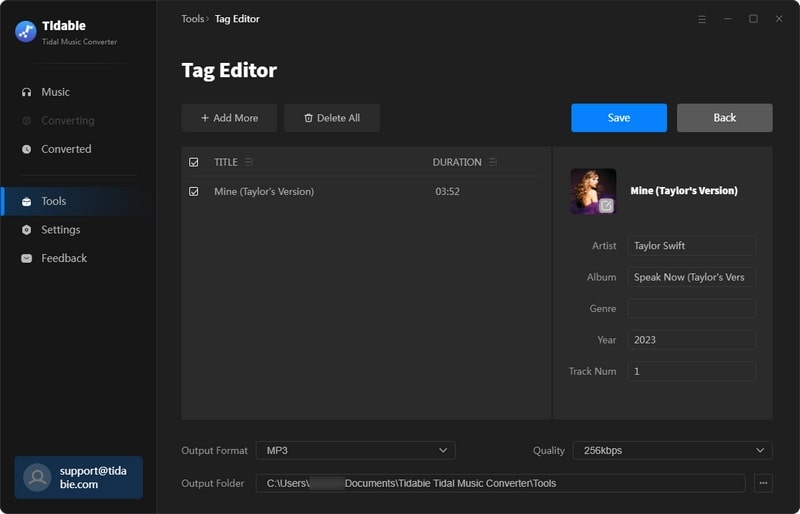Click the sort icon next to TITLE
This screenshot has width=800, height=514.
249,162
